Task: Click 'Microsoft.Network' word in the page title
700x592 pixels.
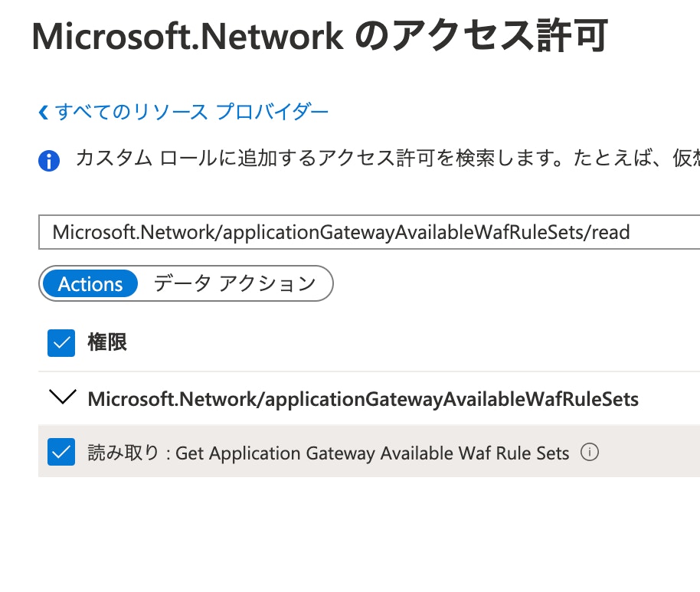Action: tap(187, 36)
